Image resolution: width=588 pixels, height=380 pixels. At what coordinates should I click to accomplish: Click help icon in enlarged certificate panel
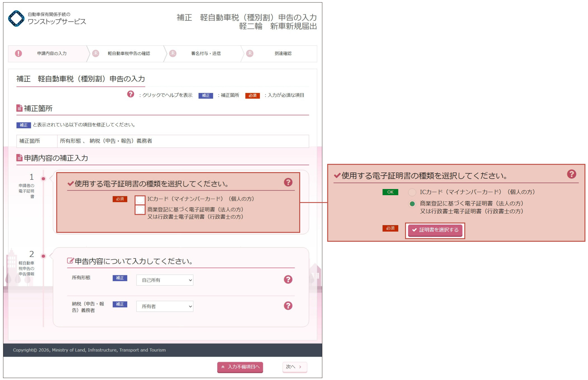point(571,174)
